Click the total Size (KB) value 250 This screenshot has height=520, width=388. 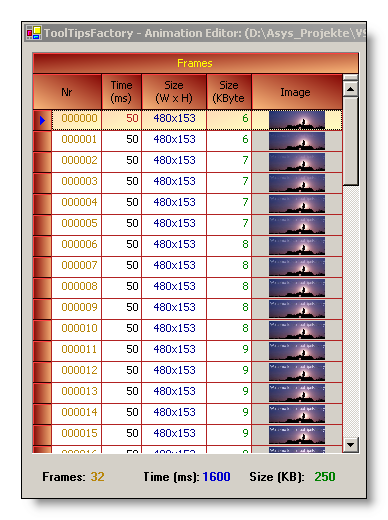tap(325, 477)
